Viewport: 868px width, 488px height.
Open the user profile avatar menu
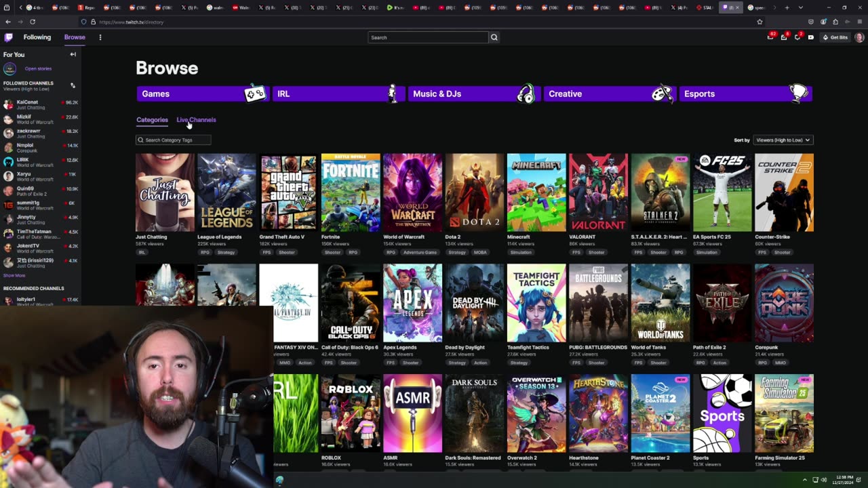click(x=859, y=37)
